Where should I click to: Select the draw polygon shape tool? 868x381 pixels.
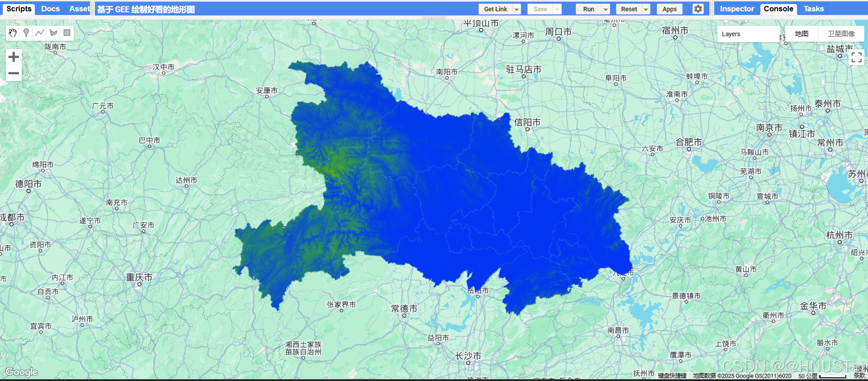[53, 33]
